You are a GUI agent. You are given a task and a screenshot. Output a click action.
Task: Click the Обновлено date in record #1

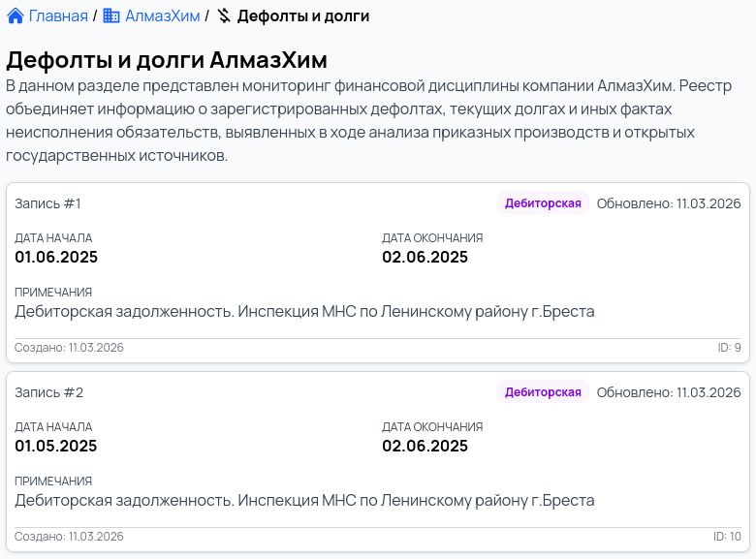click(x=669, y=203)
